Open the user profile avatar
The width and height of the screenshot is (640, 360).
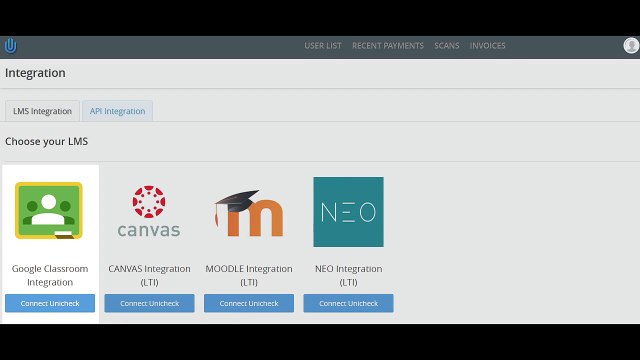coord(631,45)
